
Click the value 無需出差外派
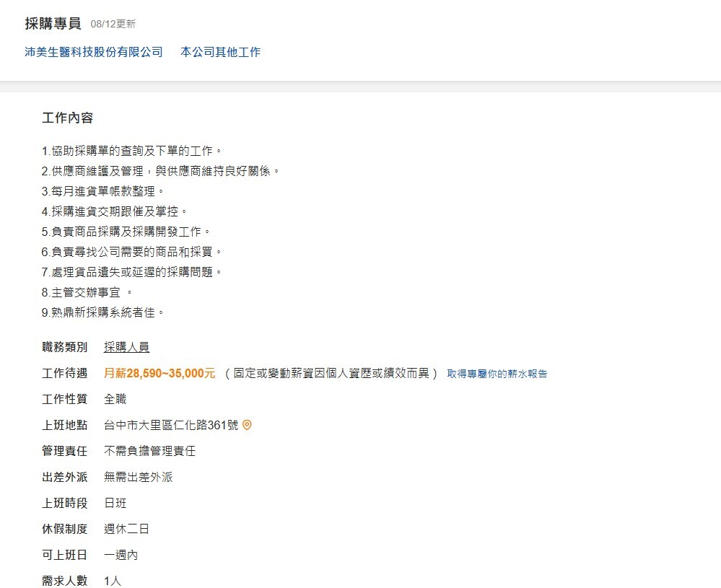139,477
